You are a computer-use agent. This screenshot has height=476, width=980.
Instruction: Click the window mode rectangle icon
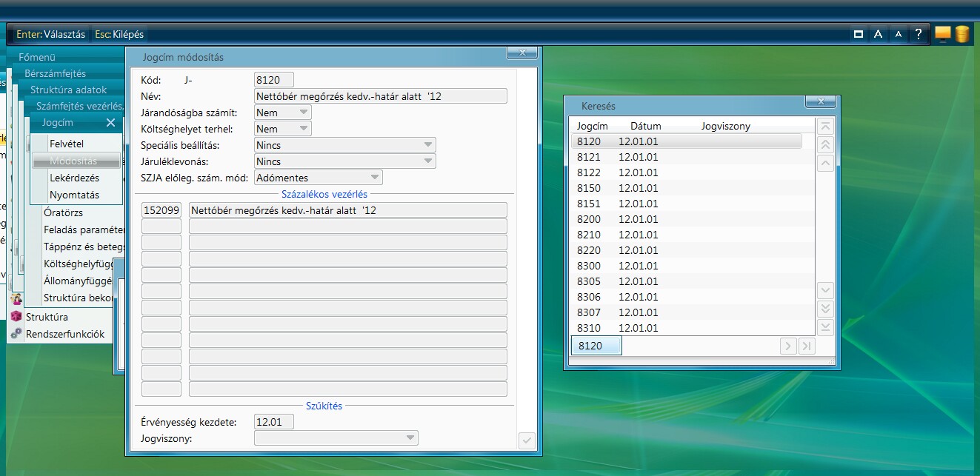tap(858, 34)
